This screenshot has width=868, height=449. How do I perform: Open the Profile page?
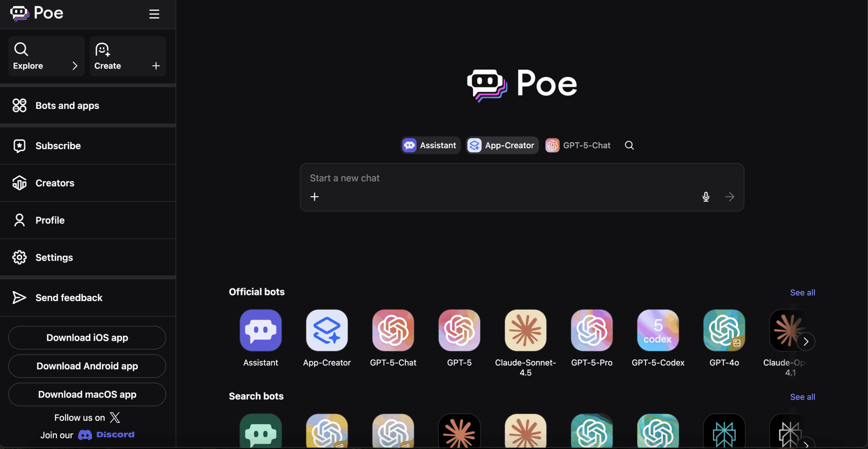(x=88, y=220)
